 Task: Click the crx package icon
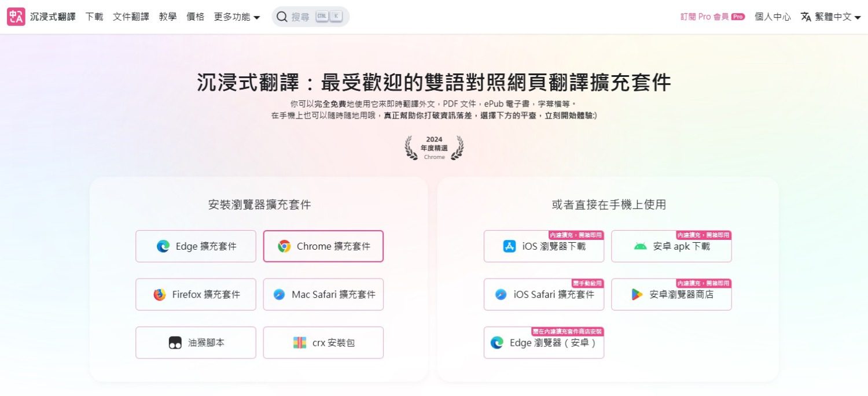tap(299, 343)
